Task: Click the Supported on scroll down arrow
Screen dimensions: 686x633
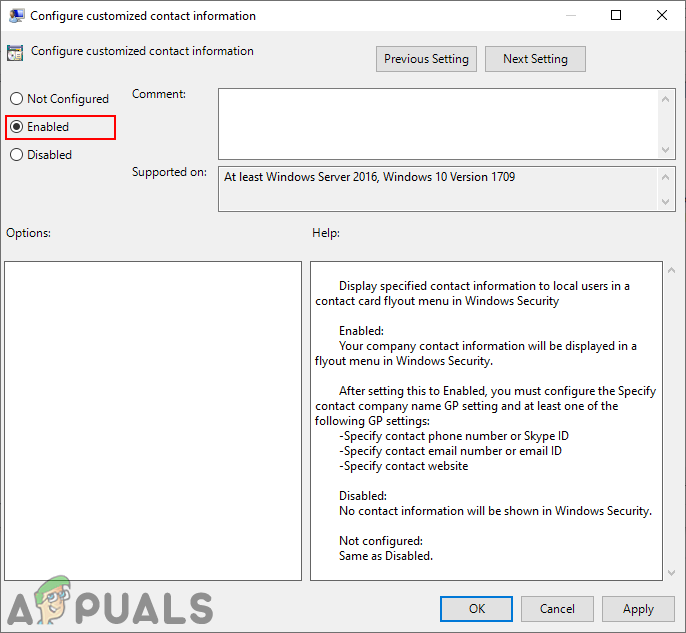Action: [x=665, y=202]
